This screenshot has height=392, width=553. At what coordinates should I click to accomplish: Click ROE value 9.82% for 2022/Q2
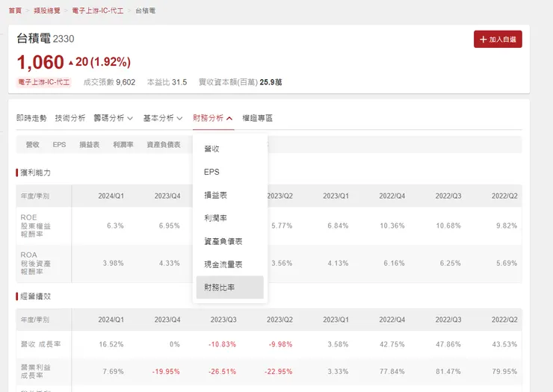click(x=507, y=225)
